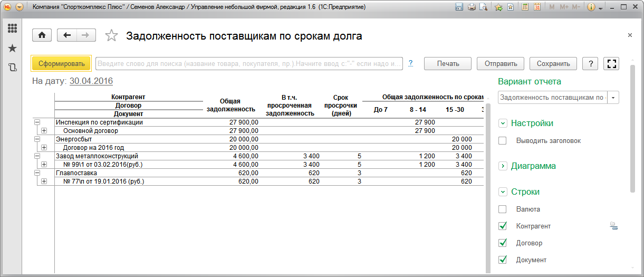Uncheck the Договор checkbox
This screenshot has height=277, width=644.
tap(503, 243)
